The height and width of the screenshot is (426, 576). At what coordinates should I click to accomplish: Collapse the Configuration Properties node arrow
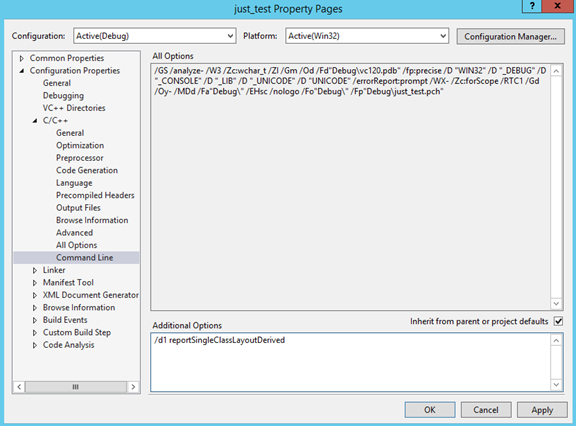click(x=21, y=71)
